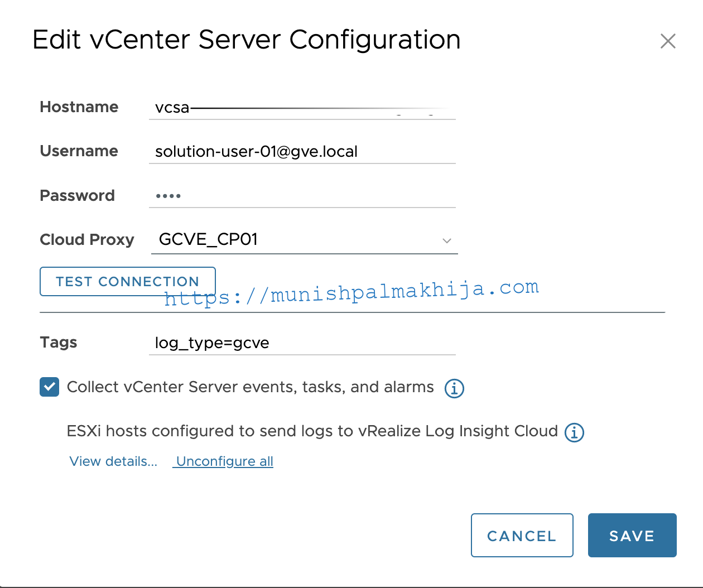The height and width of the screenshot is (588, 703).
Task: Close the Edit vCenter Server Configuration dialog
Action: [x=668, y=41]
